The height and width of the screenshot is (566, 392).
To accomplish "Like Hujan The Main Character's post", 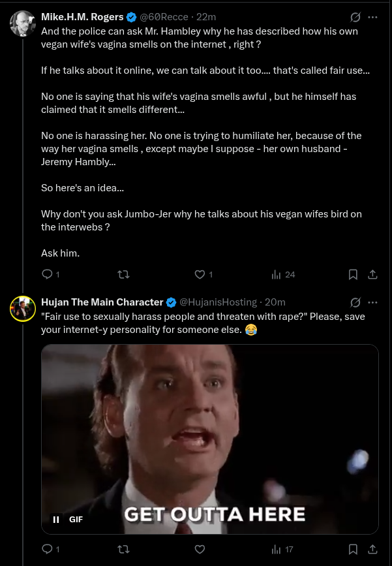I will click(200, 550).
